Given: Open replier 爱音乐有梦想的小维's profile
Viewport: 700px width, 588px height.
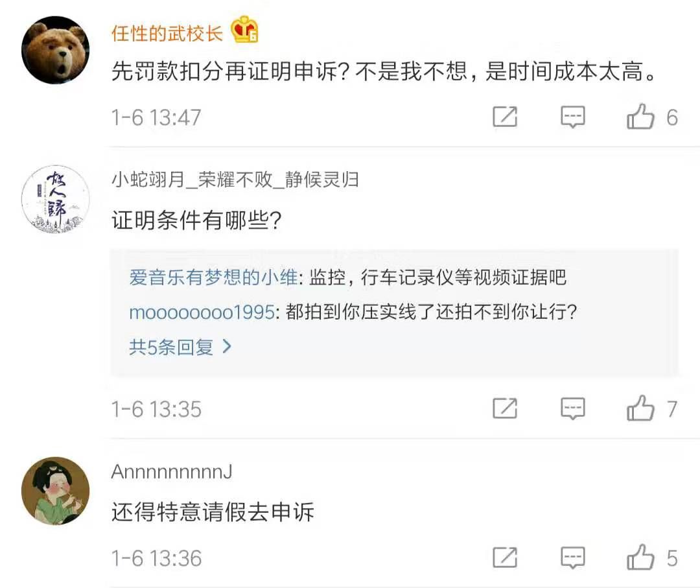Looking at the screenshot, I should coord(213,278).
